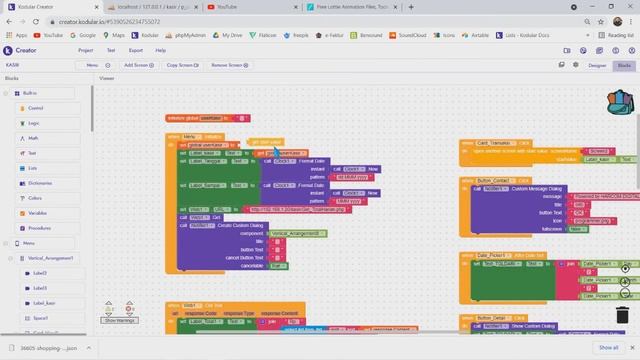Open a new browser tab
640x360 pixels.
pyautogui.click(x=411, y=7)
